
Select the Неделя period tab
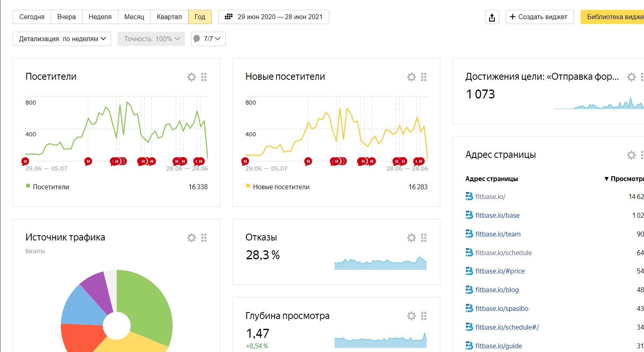pos(100,17)
